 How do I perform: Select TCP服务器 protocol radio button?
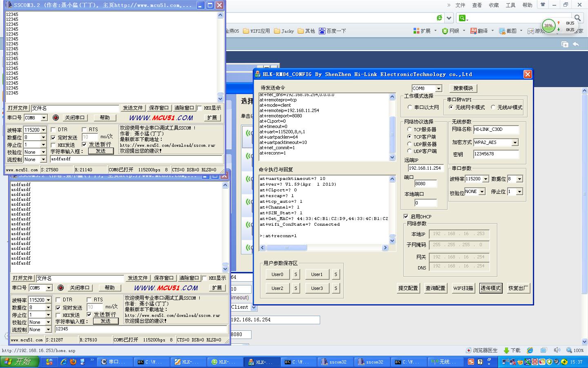tap(409, 129)
